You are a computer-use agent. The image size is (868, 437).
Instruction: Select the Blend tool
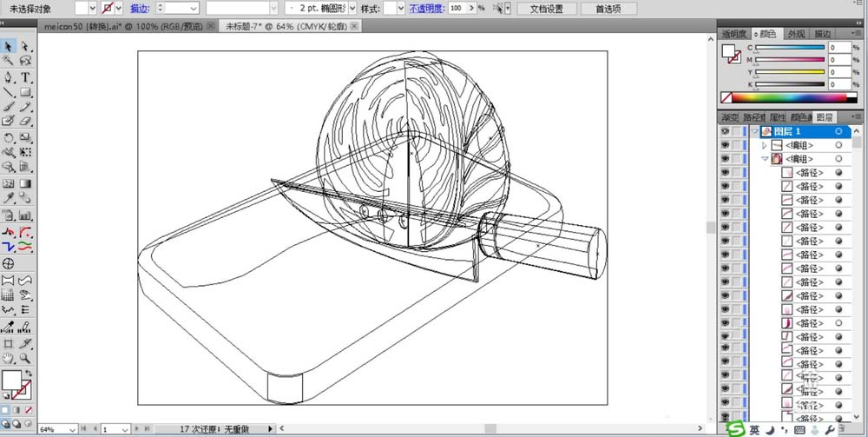(x=25, y=198)
